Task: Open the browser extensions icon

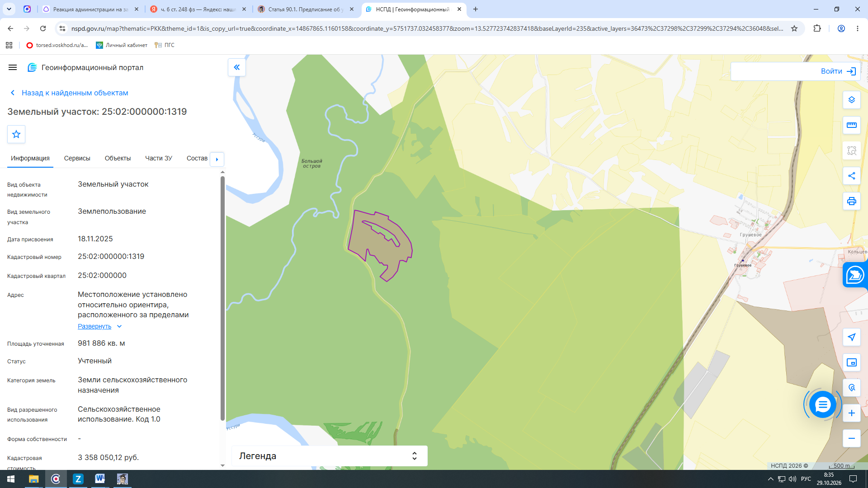Action: (817, 28)
